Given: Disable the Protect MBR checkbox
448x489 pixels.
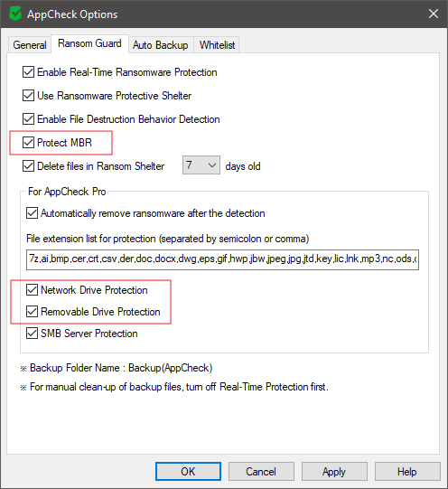Looking at the screenshot, I should coord(28,143).
